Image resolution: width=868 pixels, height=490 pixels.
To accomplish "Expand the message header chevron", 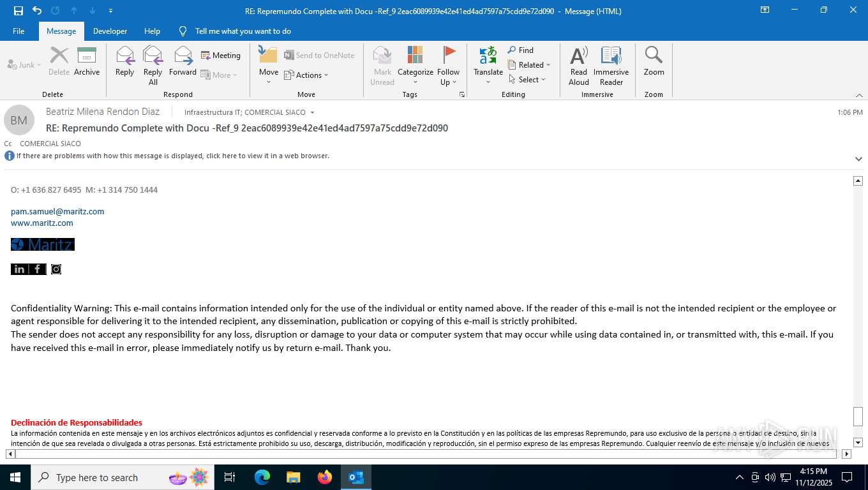I will (x=858, y=159).
